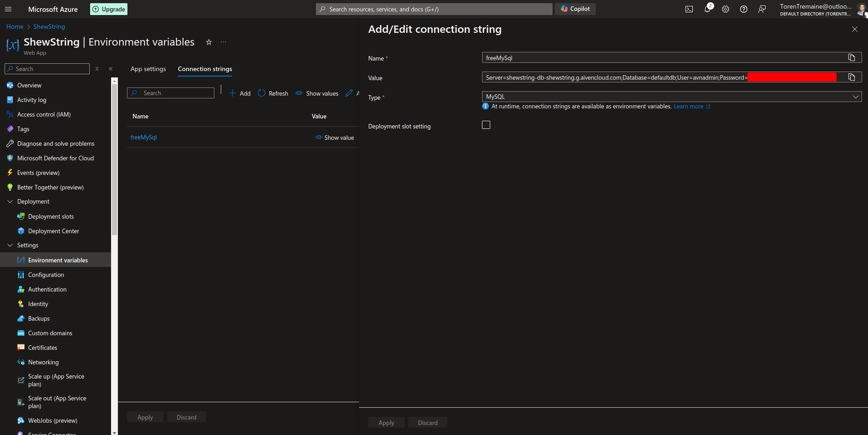Collapse the sidebar with double chevron
The height and width of the screenshot is (435, 868).
[111, 69]
